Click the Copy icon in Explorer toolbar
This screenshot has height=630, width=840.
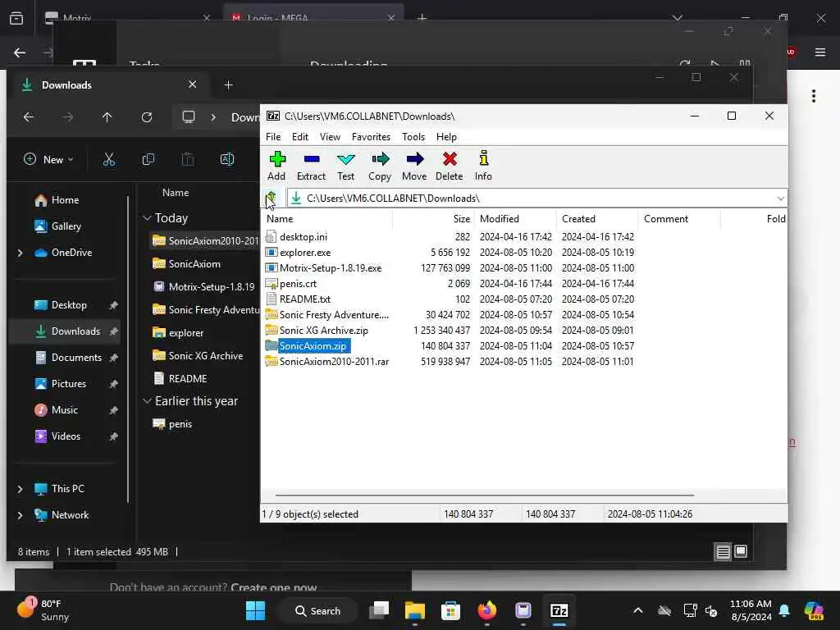(148, 160)
